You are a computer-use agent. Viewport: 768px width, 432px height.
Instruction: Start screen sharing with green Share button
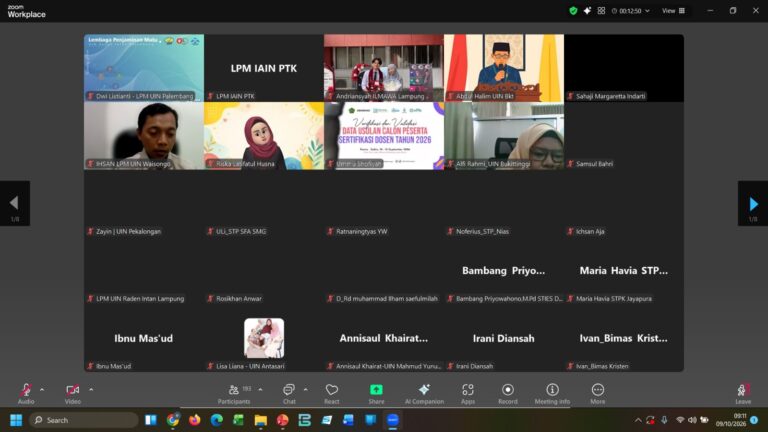(376, 394)
